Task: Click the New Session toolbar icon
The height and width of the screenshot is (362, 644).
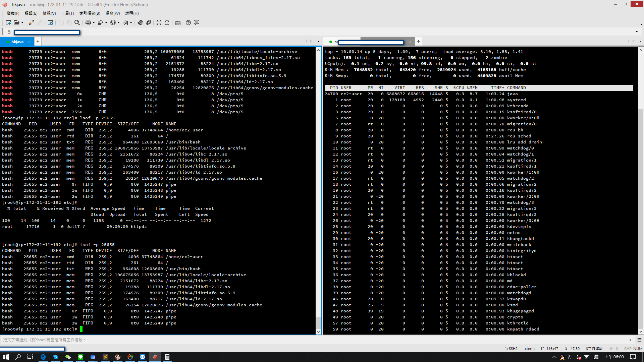Action: (8, 22)
